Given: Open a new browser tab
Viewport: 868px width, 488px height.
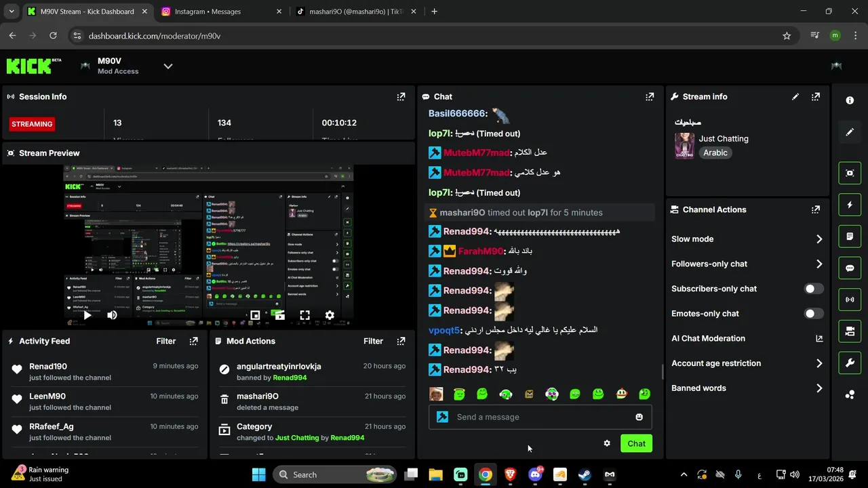Looking at the screenshot, I should 434,12.
